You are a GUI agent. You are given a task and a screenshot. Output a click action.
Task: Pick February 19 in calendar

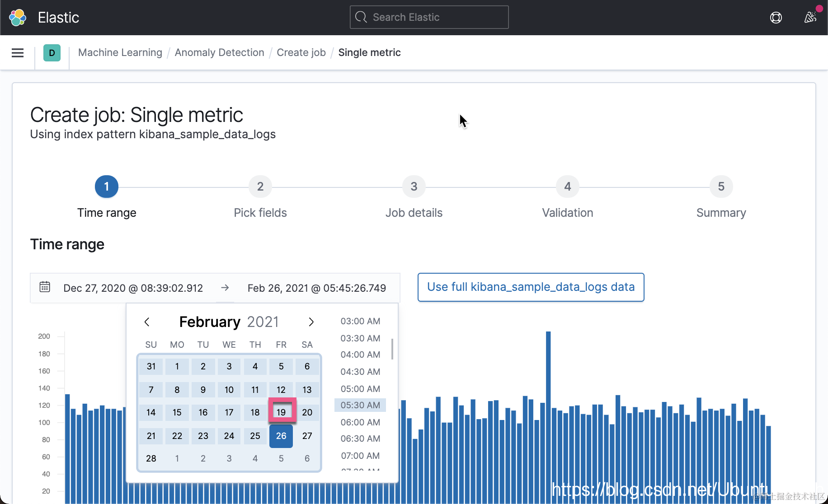click(x=281, y=412)
